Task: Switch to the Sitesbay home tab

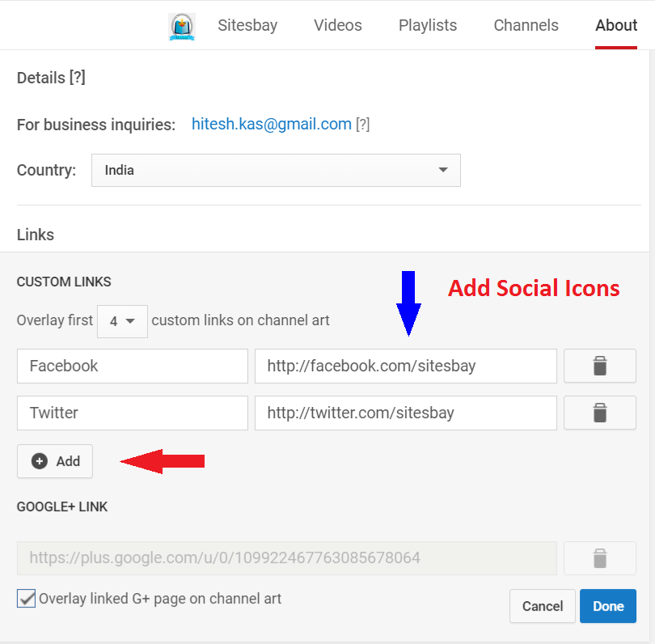Action: (247, 26)
